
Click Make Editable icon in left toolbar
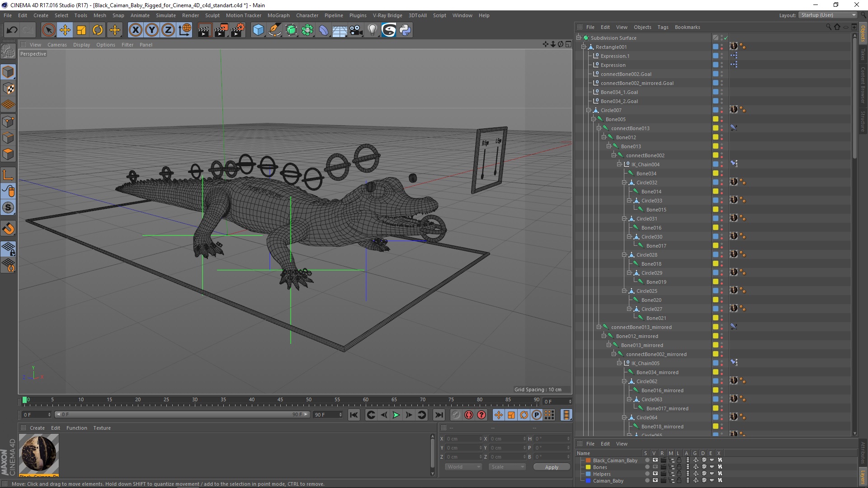point(8,52)
